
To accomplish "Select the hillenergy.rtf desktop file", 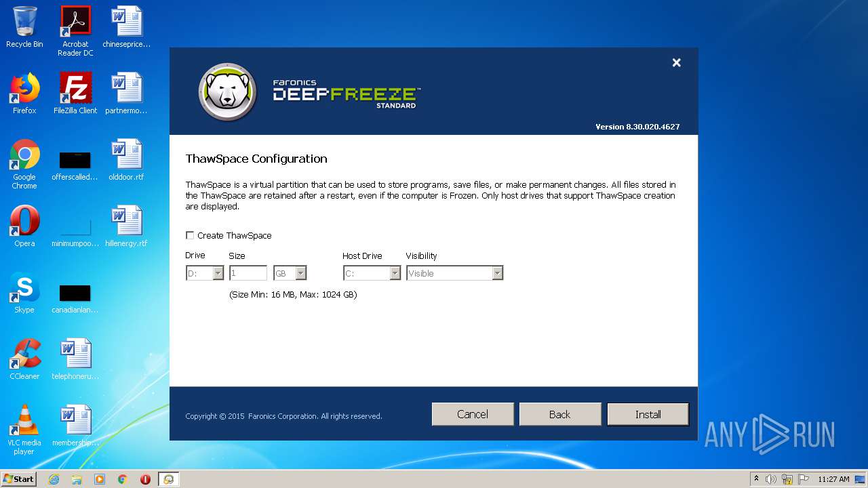I will point(127,226).
